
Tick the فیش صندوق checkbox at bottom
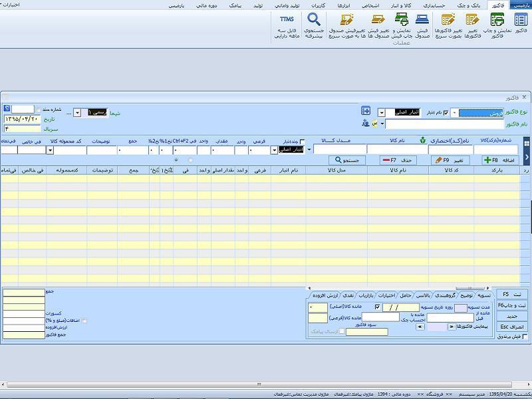click(x=525, y=336)
